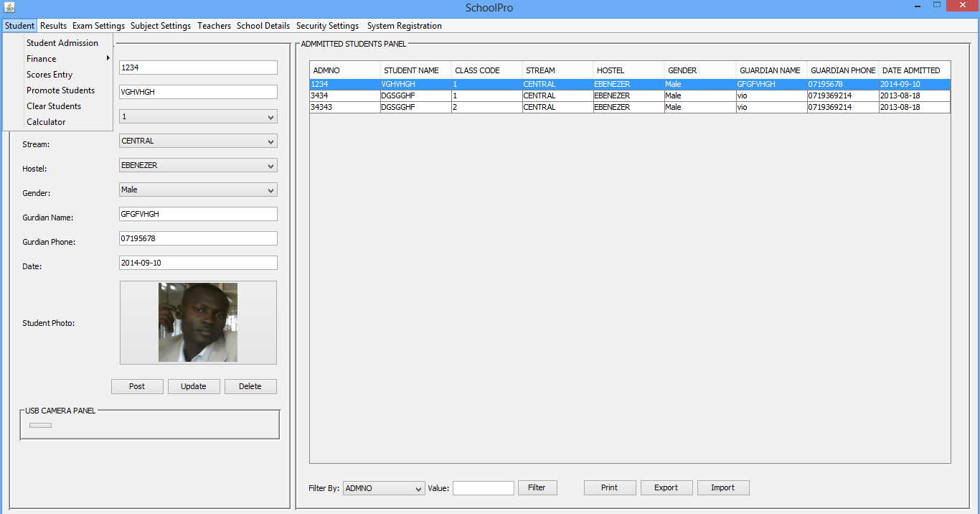Open the Hostel dropdown showing EBENEZER

pyautogui.click(x=198, y=165)
